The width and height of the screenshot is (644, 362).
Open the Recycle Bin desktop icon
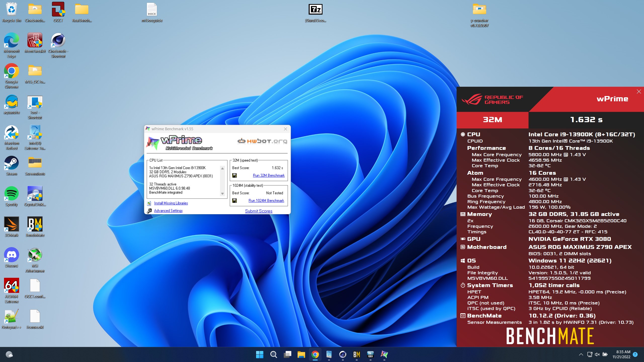(x=12, y=12)
